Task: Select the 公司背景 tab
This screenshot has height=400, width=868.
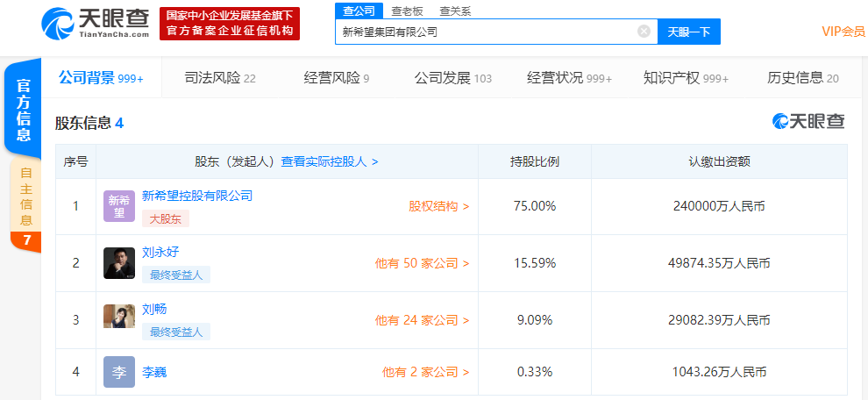Action: pos(102,78)
